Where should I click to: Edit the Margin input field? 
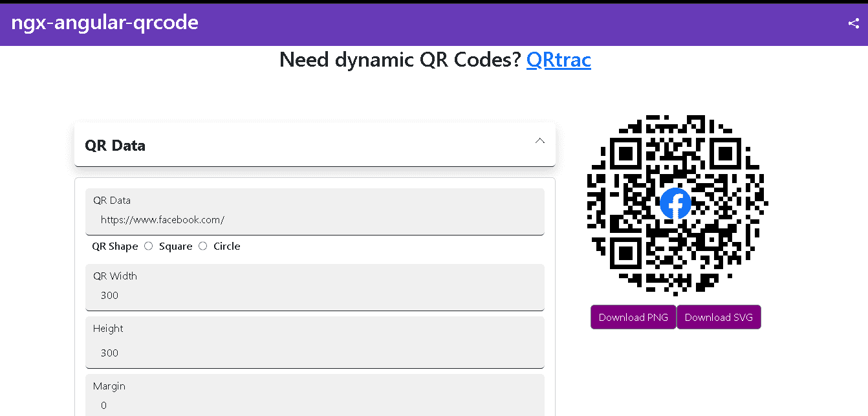(315, 395)
